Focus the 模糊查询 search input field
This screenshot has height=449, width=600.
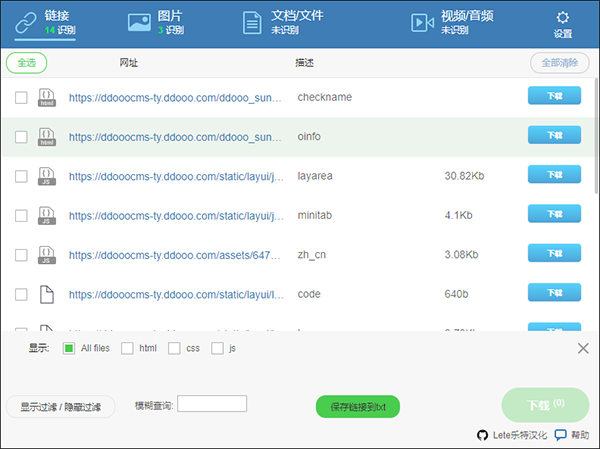[x=212, y=404]
